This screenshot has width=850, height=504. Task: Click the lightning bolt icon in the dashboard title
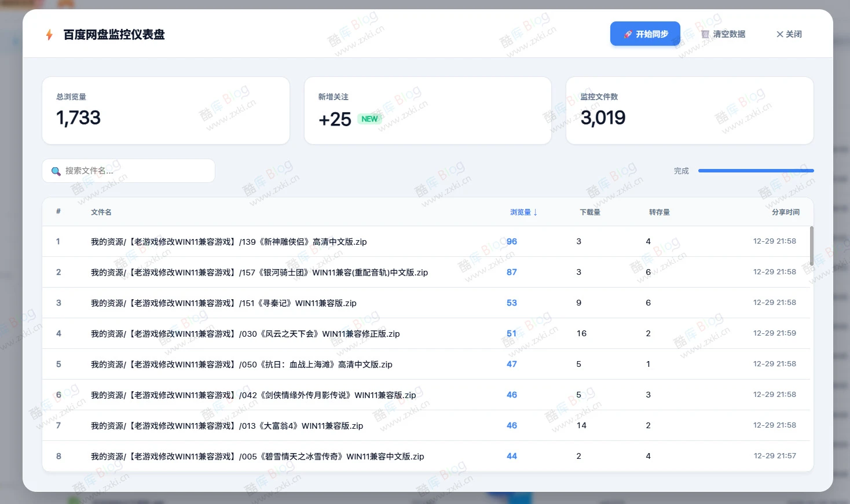pyautogui.click(x=49, y=34)
